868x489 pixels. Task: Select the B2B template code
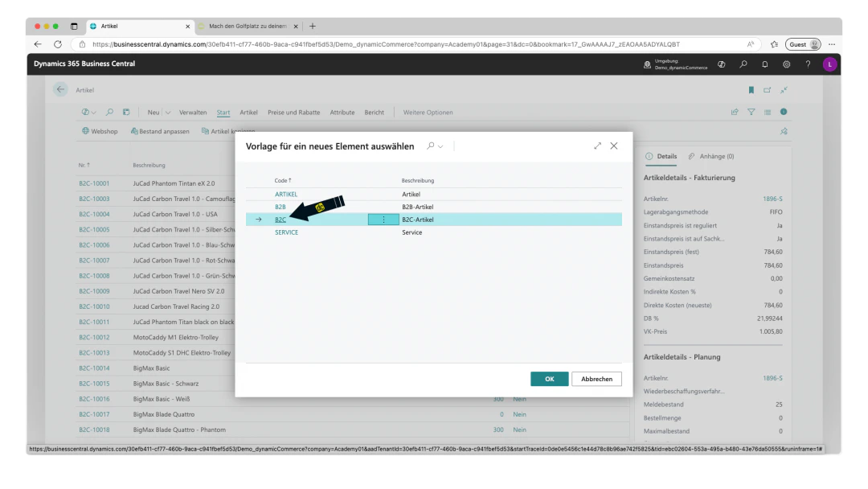pyautogui.click(x=280, y=208)
